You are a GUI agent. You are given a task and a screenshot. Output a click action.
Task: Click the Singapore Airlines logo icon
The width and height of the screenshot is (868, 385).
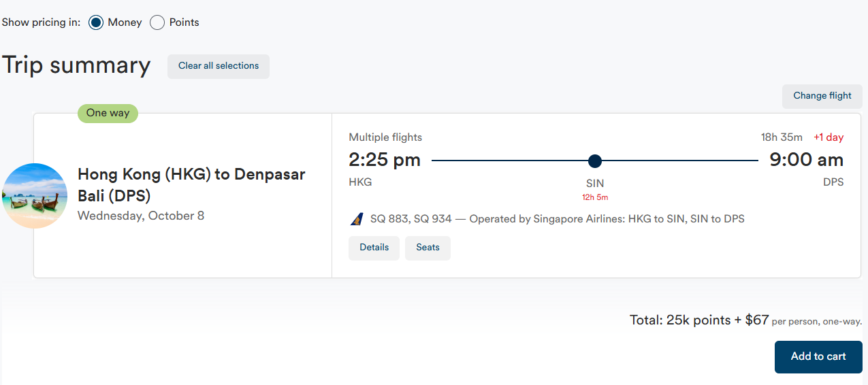[357, 219]
